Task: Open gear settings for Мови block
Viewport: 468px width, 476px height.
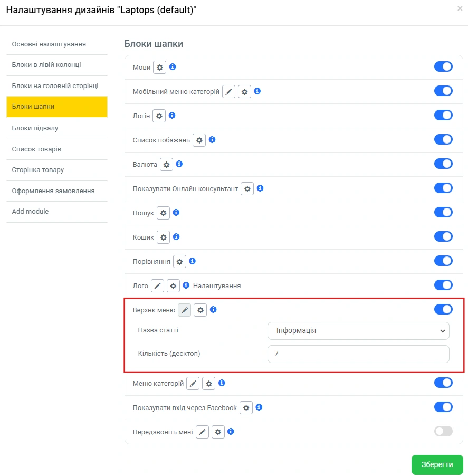Action: click(159, 68)
